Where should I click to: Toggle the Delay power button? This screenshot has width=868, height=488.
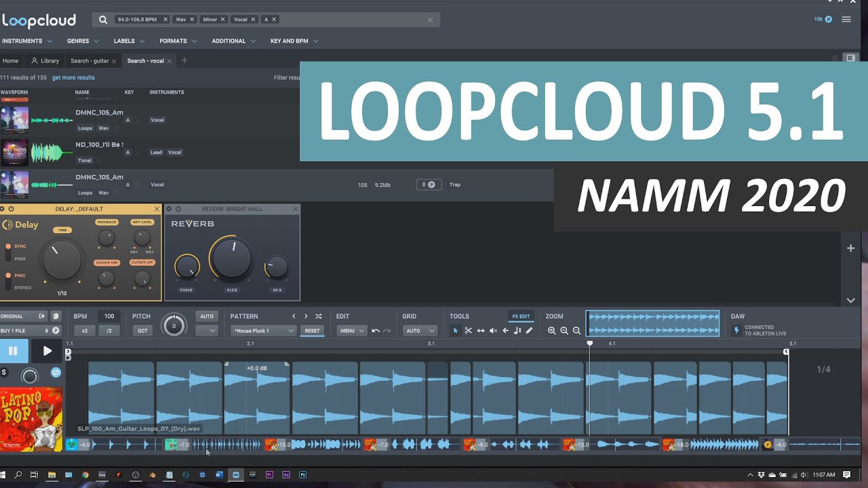click(11, 209)
